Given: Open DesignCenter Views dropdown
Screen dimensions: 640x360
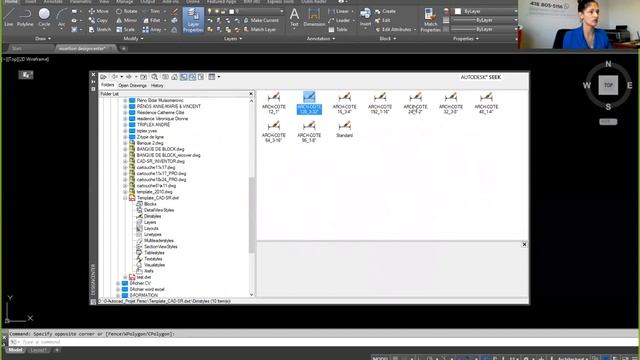Looking at the screenshot, I should (214, 77).
